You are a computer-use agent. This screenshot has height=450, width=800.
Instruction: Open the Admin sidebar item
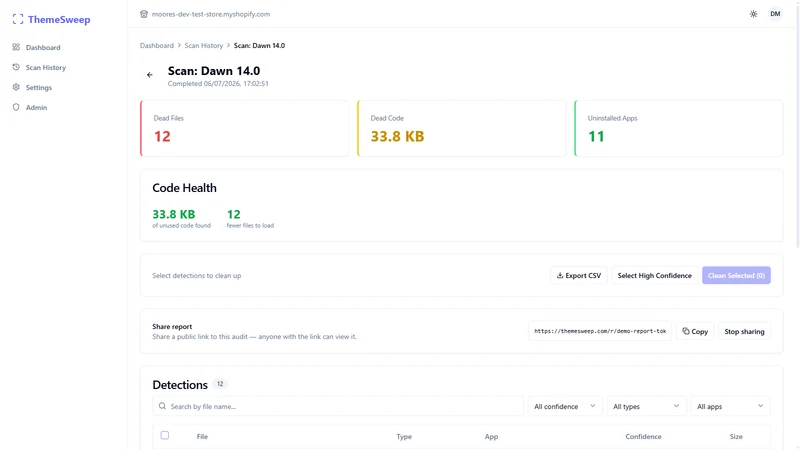click(x=36, y=107)
